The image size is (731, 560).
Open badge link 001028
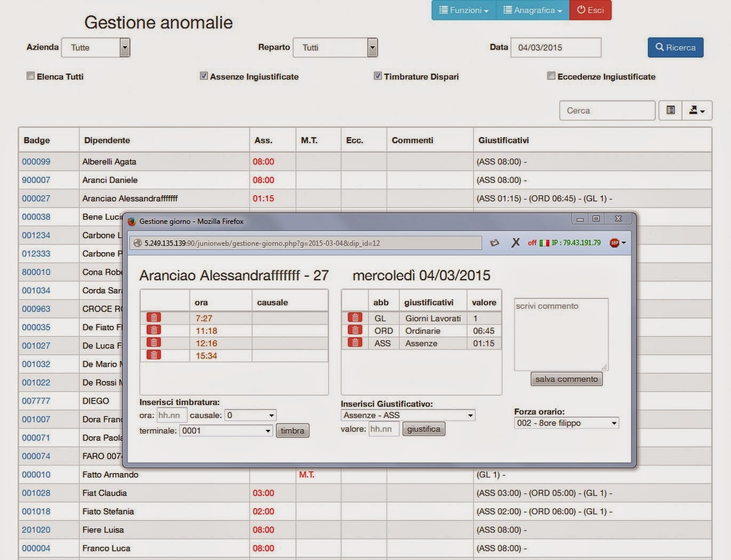point(36,493)
